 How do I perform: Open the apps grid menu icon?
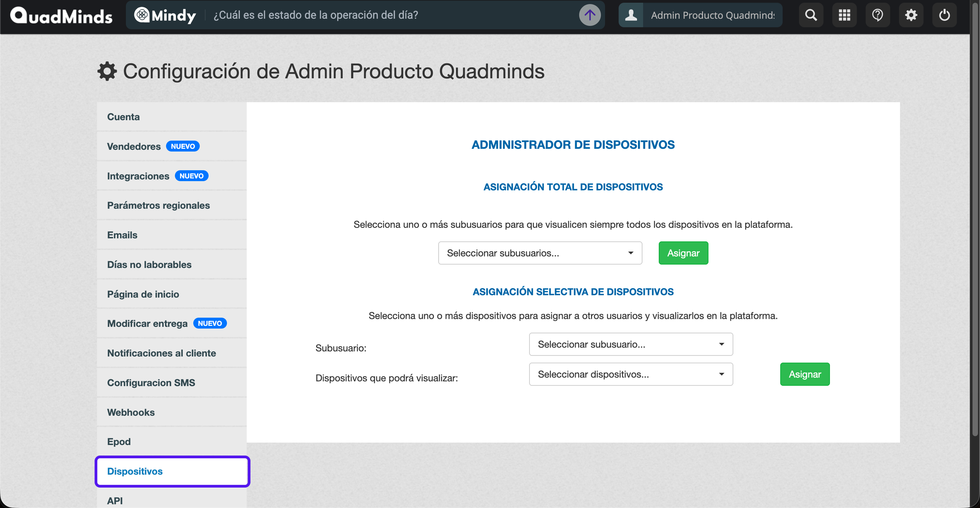(844, 15)
